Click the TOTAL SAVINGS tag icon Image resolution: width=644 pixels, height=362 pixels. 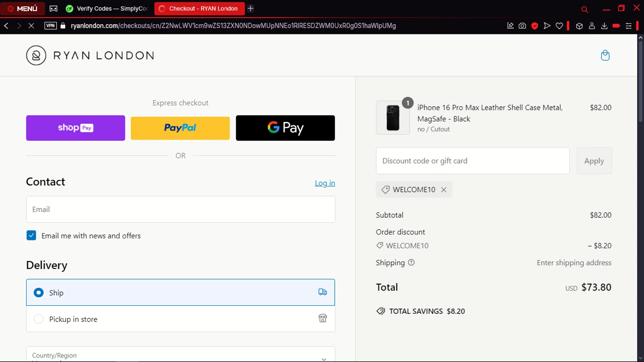click(380, 311)
